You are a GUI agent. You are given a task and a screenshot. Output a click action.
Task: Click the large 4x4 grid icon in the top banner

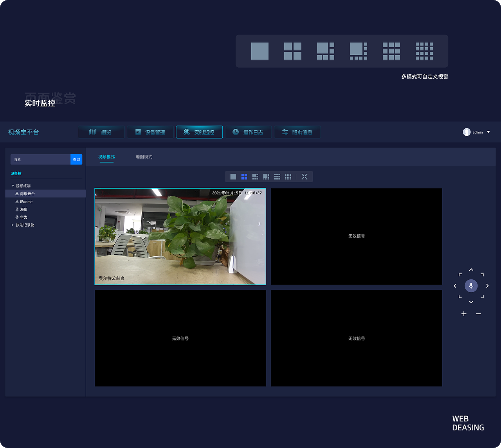coord(424,51)
